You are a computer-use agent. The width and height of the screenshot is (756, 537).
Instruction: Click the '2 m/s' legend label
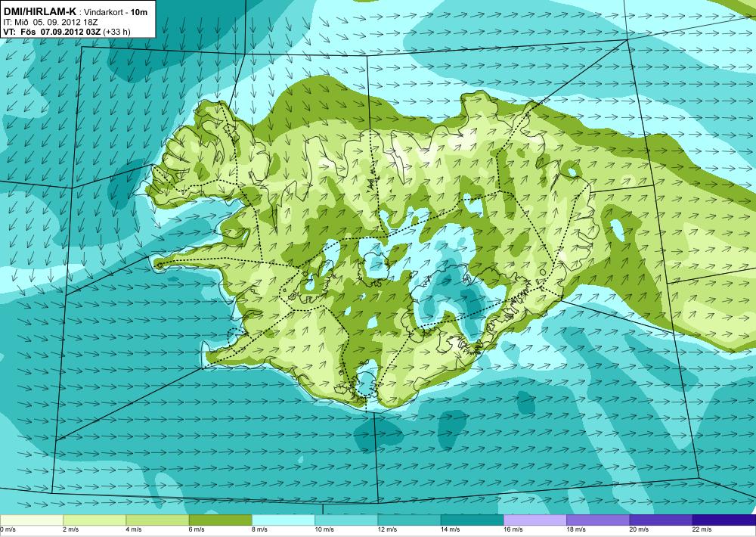click(x=71, y=529)
